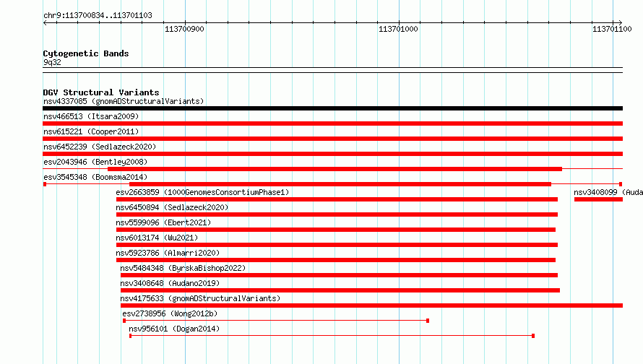Open variant nsv5484348 (ByrskaBishop2022)
The height and width of the screenshot is (364, 643).
point(183,268)
